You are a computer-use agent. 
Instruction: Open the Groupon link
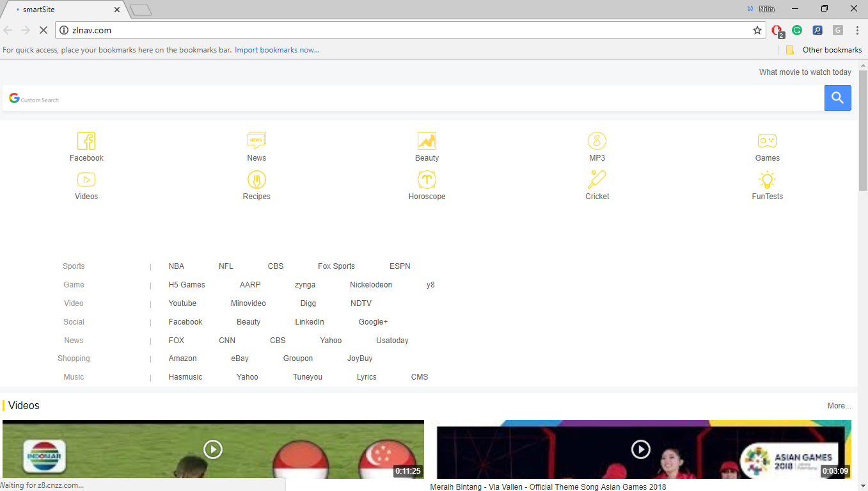[298, 358]
